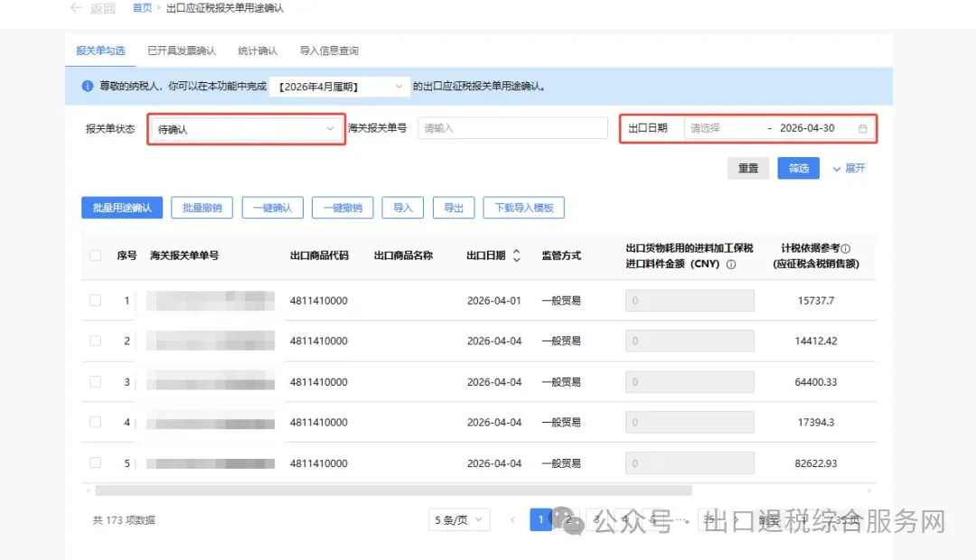Click the 批量用途确认 button

(122, 208)
